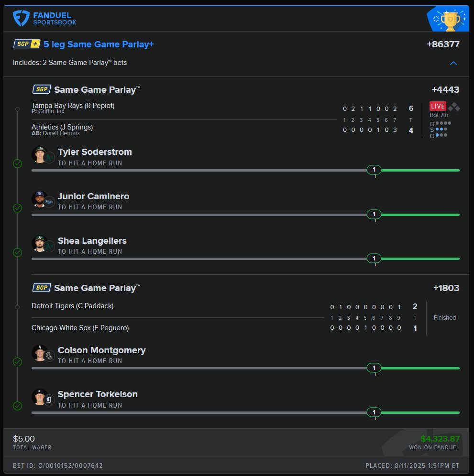The width and height of the screenshot is (474, 476).
Task: Click the $5.00 total wager amount
Action: point(24,439)
